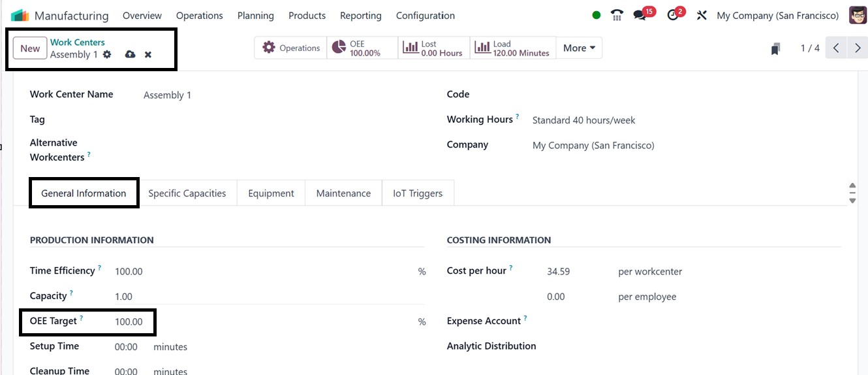Image resolution: width=868 pixels, height=375 pixels.
Task: Click the Time Efficiency input field
Action: pyautogui.click(x=261, y=271)
